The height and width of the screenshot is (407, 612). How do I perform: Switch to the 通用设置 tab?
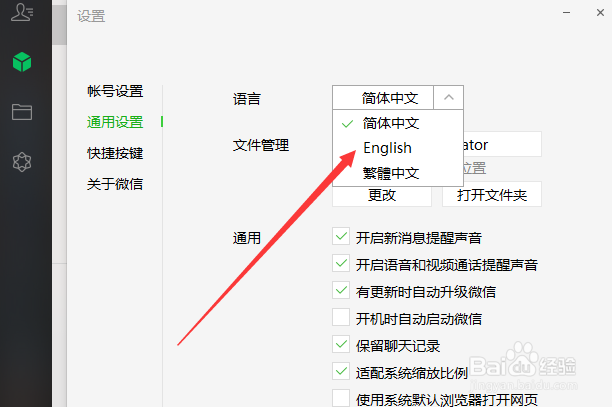pos(115,122)
